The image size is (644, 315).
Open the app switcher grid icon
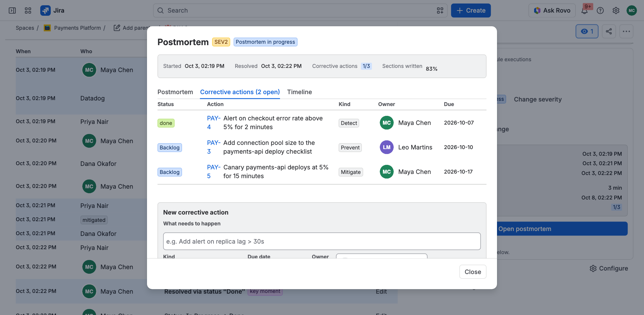point(28,10)
